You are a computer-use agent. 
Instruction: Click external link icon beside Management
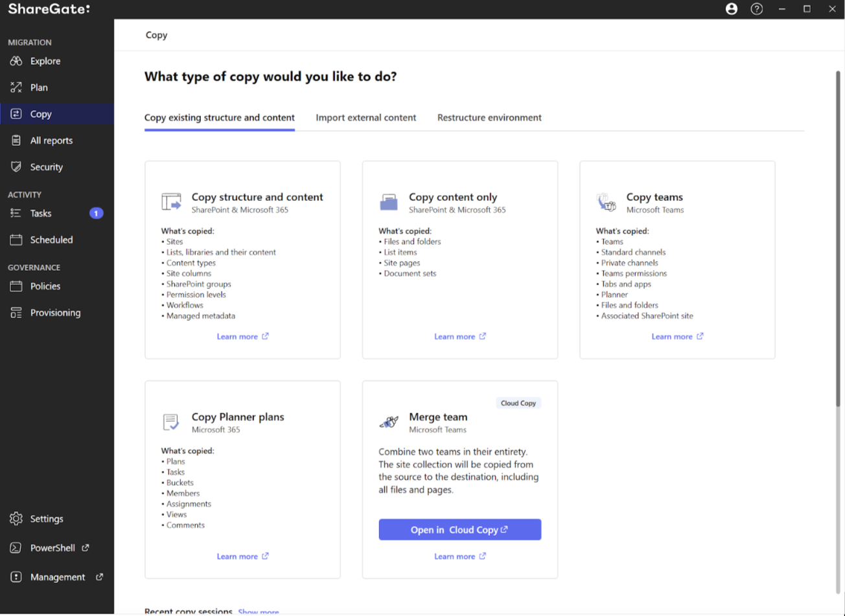(99, 577)
